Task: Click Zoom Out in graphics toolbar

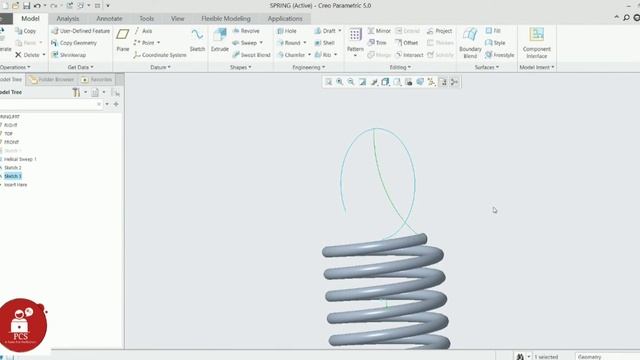Action: (x=351, y=82)
